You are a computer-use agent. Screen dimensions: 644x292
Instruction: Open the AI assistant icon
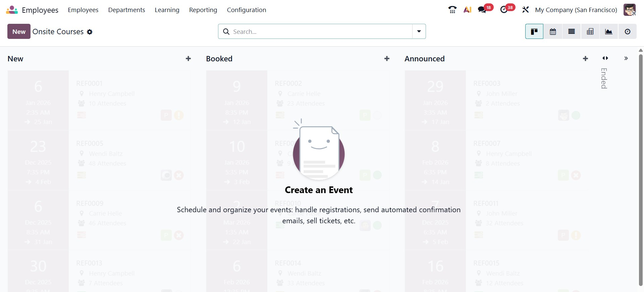pos(467,10)
